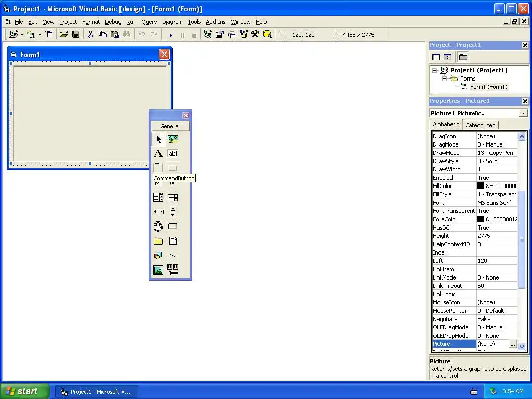Screen dimensions: 532x399
Task: Open the File menu
Action: [19, 22]
